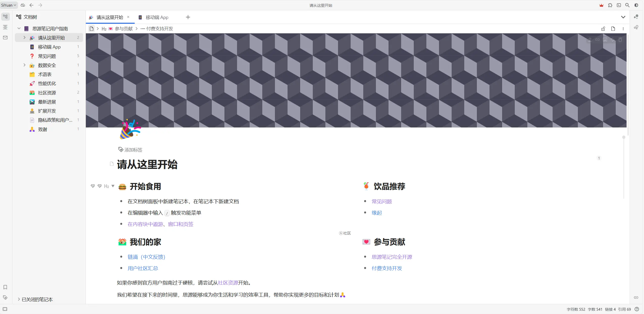The height and width of the screenshot is (314, 644).
Task: Collapse the 思源笔记用户指南 notebook
Action: click(x=19, y=28)
